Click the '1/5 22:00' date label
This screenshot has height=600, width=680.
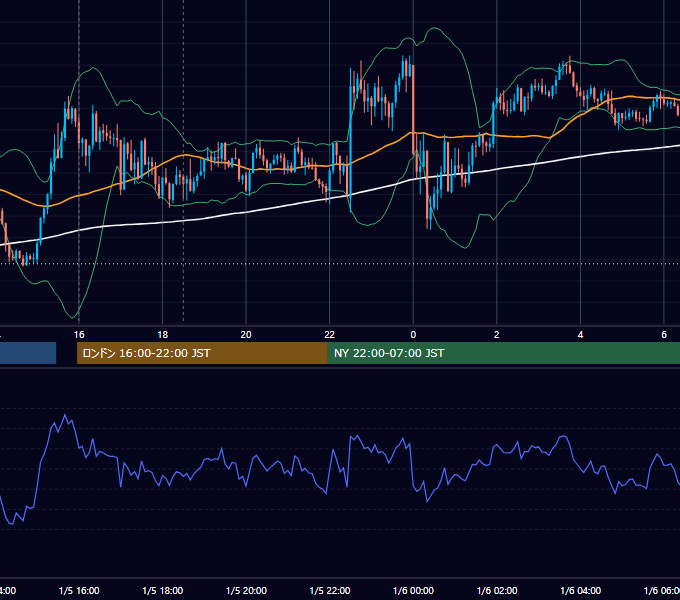point(330,590)
